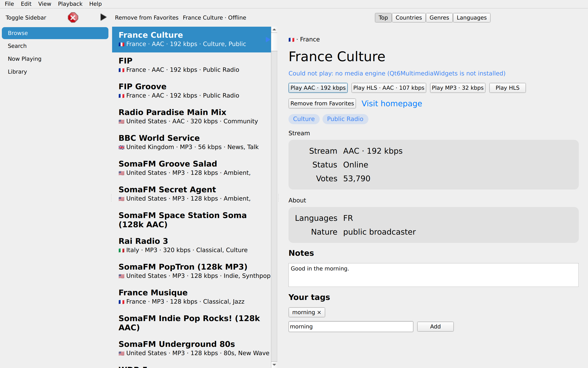Click the 'France Culture · Offline' toolbar status
Image resolution: width=588 pixels, height=368 pixels.
214,17
